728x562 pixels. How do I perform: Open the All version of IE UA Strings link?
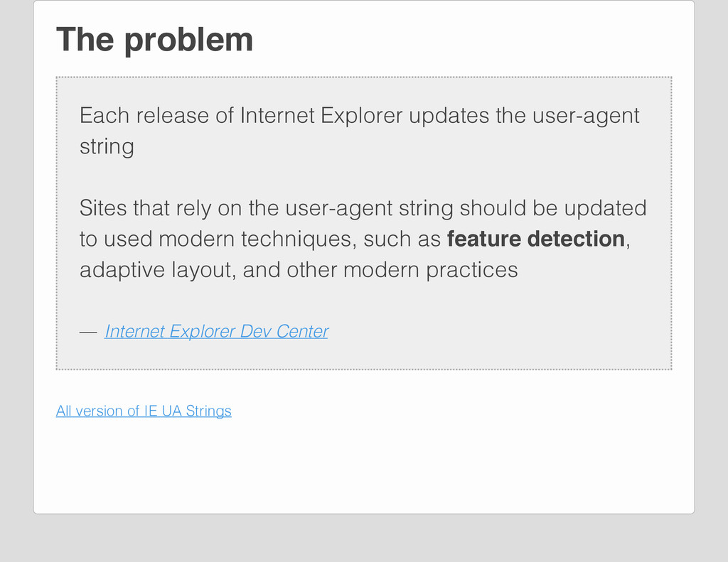144,411
